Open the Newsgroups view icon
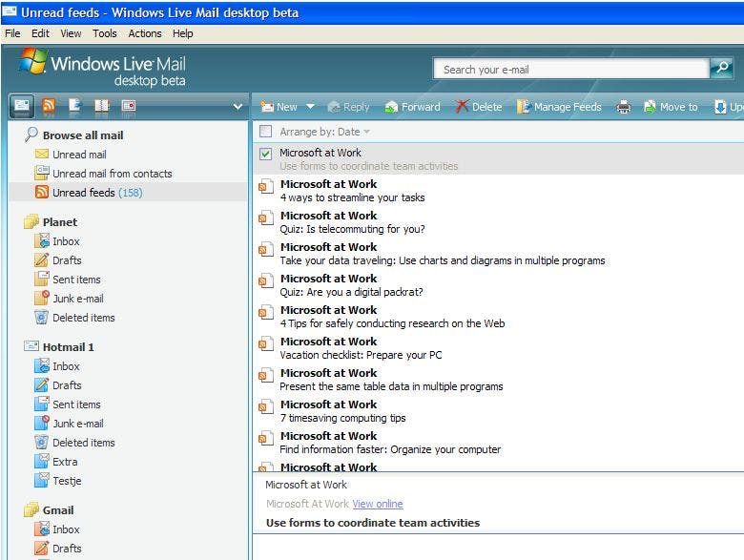 click(x=75, y=105)
